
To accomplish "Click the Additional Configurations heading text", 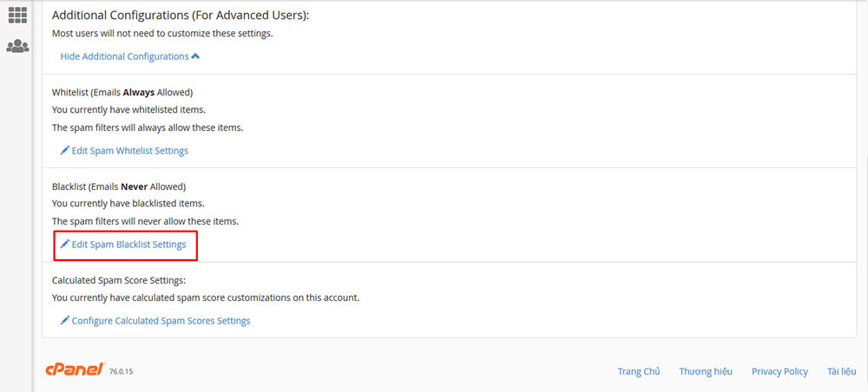I will [x=181, y=16].
